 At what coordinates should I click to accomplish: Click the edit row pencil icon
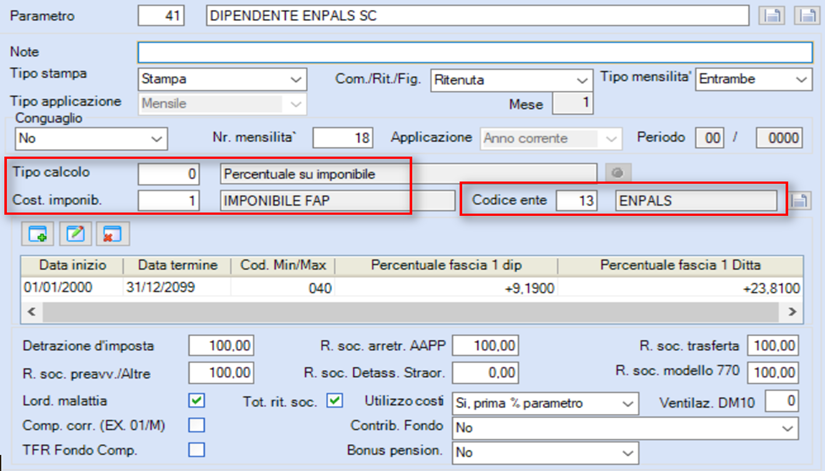[x=75, y=234]
